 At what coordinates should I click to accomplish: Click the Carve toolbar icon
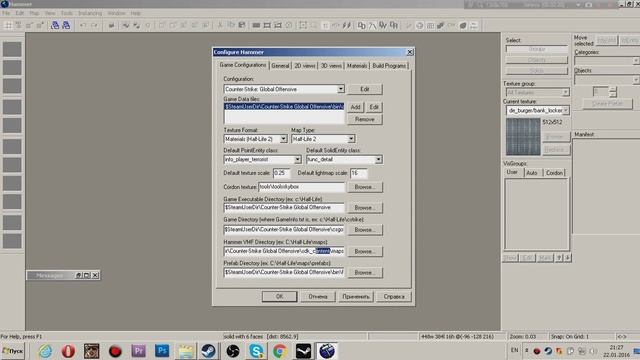pos(111,25)
